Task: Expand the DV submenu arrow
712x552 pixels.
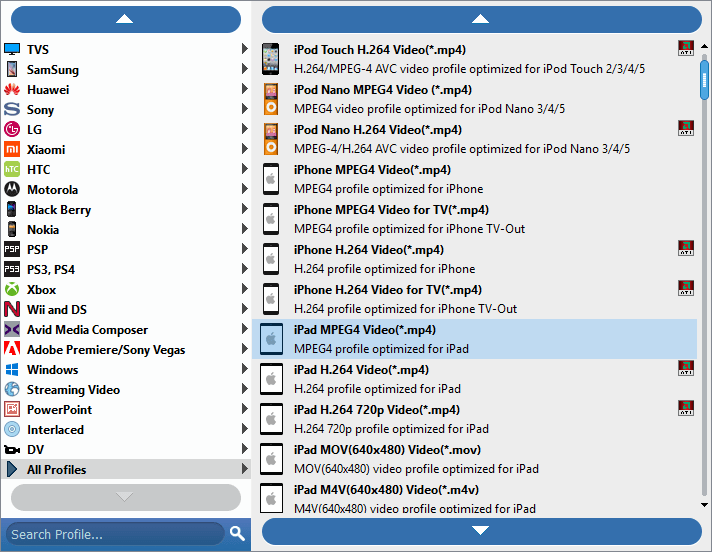Action: tap(245, 448)
